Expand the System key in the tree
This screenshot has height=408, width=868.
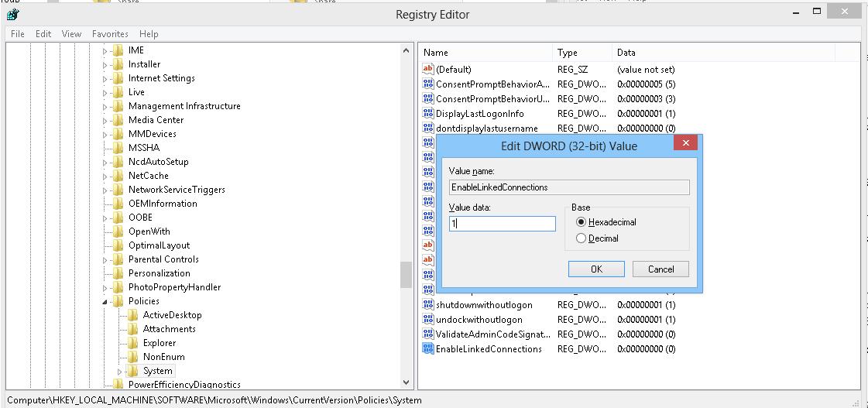pos(120,372)
